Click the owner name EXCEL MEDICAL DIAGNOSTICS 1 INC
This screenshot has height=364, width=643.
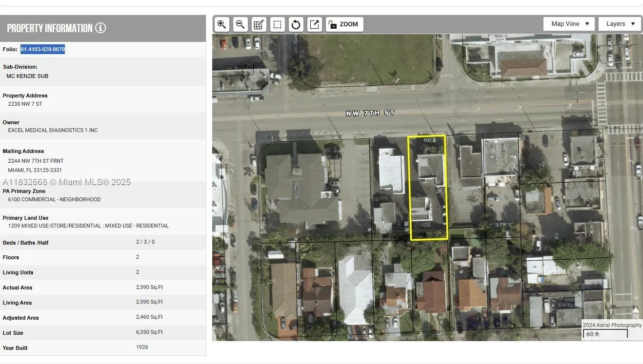click(x=53, y=130)
